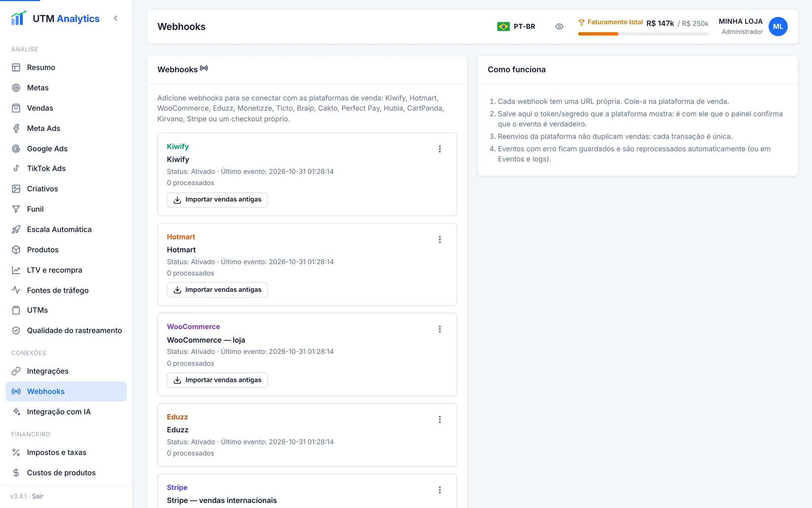Open options menu for Eduzz webhook

[440, 419]
